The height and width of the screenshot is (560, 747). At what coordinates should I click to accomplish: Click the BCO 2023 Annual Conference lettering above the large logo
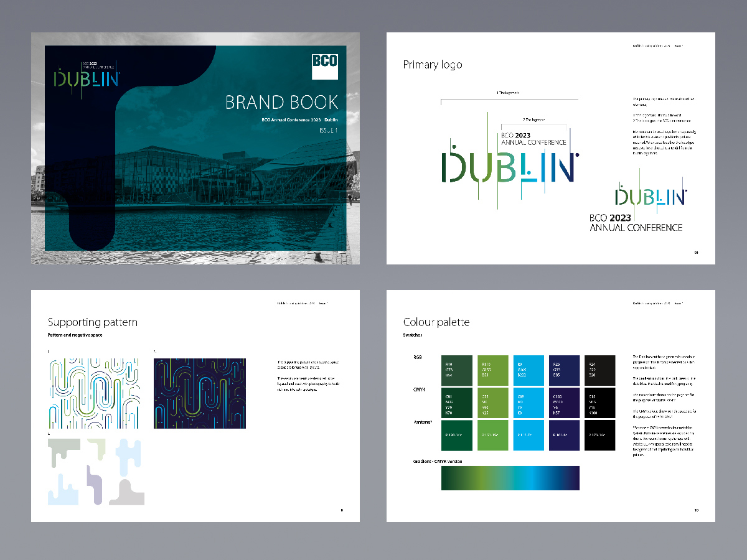[533, 138]
